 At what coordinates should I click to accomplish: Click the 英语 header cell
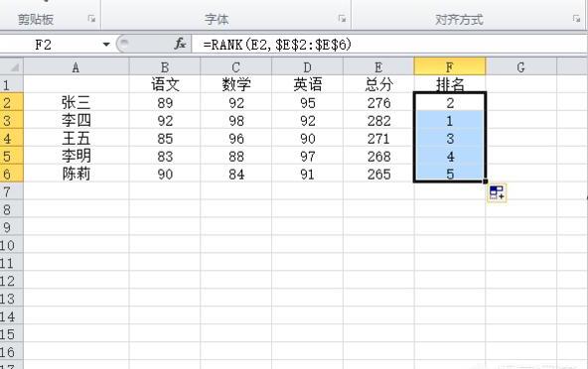307,84
